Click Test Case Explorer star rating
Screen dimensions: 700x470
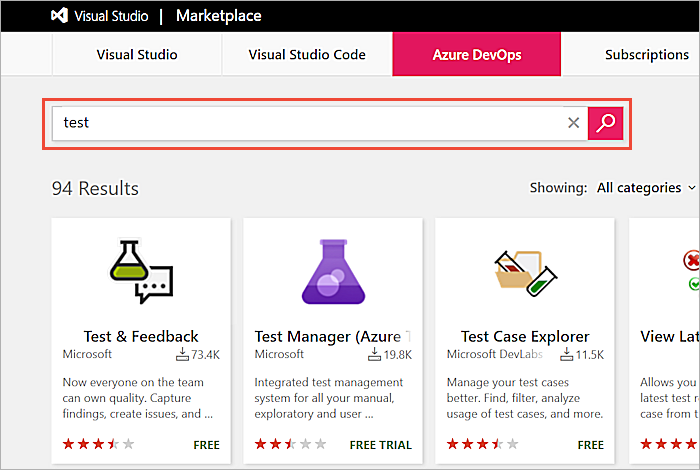[483, 444]
